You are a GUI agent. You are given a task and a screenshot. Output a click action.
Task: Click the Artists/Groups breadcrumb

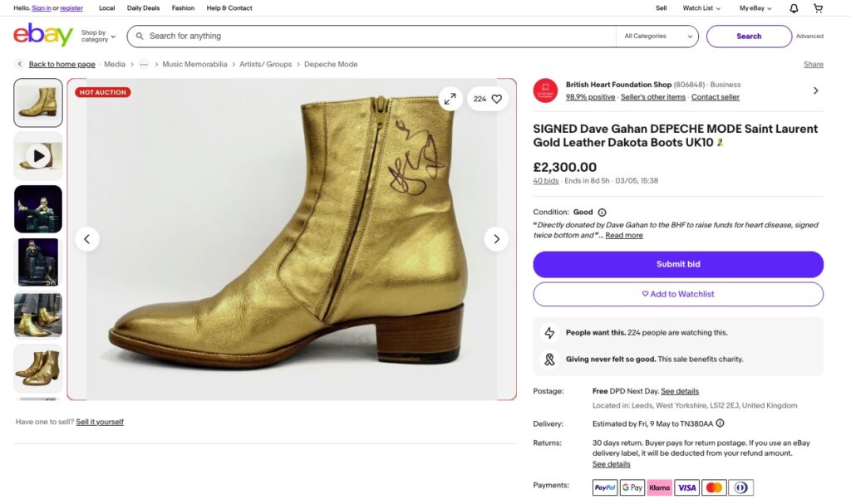[265, 64]
